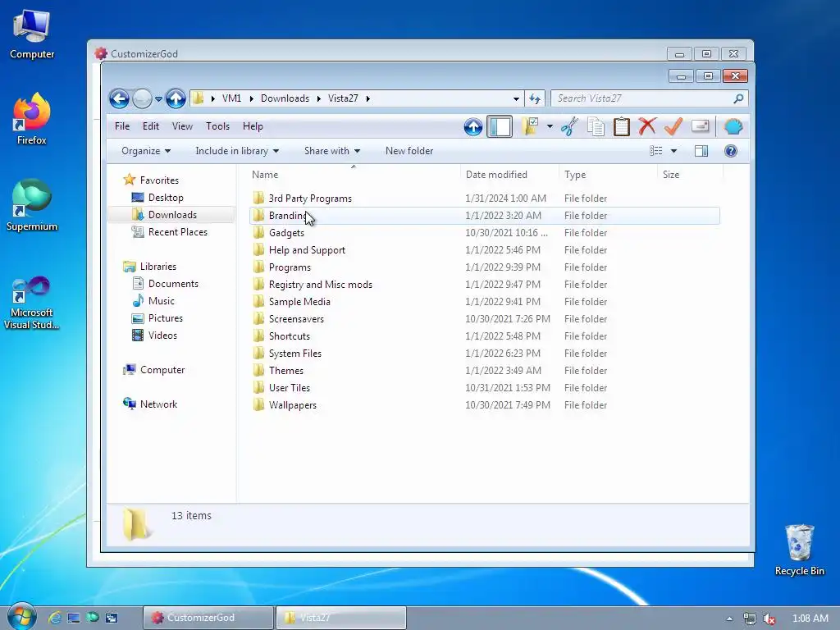The image size is (840, 630).
Task: Click the orange checkmark Properties icon
Action: (x=673, y=127)
